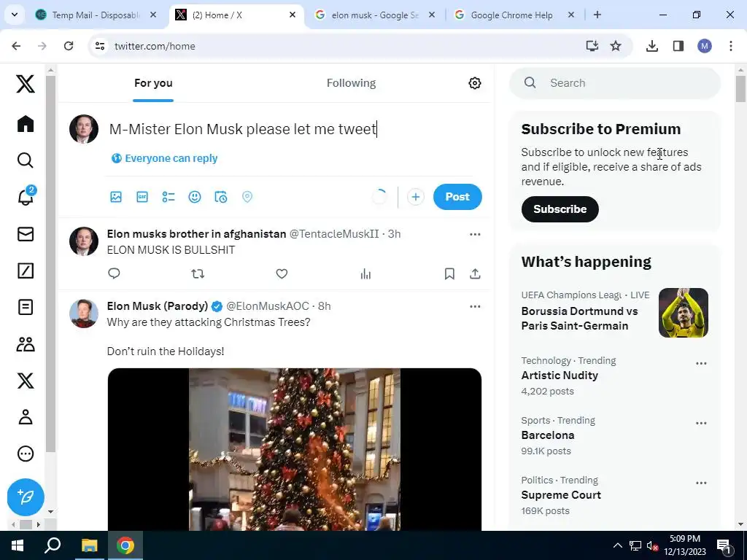Open more options for Barcelona trend

701,424
